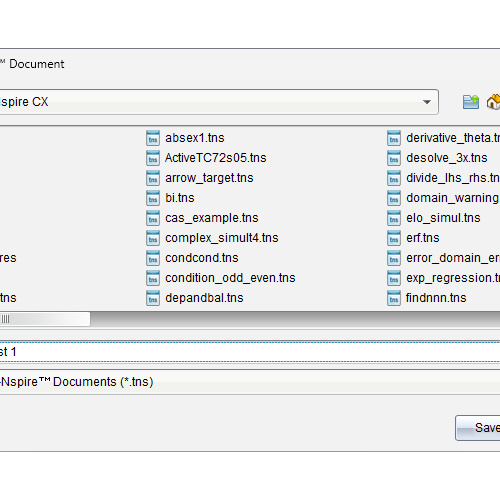The height and width of the screenshot is (500, 500).
Task: Open the TI-Nspire Documents file type dropdown
Action: point(250,382)
